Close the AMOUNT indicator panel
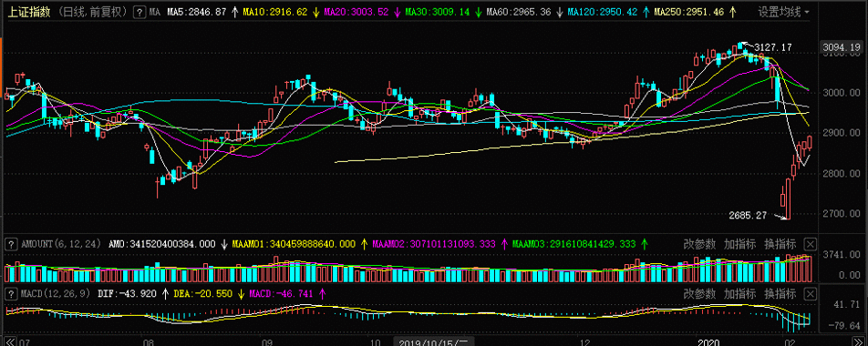 [811, 244]
